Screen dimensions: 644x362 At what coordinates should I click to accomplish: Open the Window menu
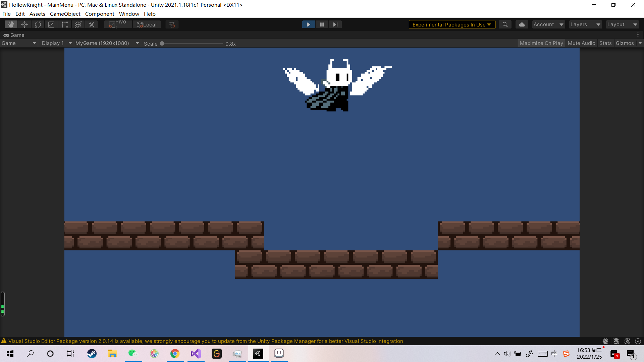pos(129,14)
